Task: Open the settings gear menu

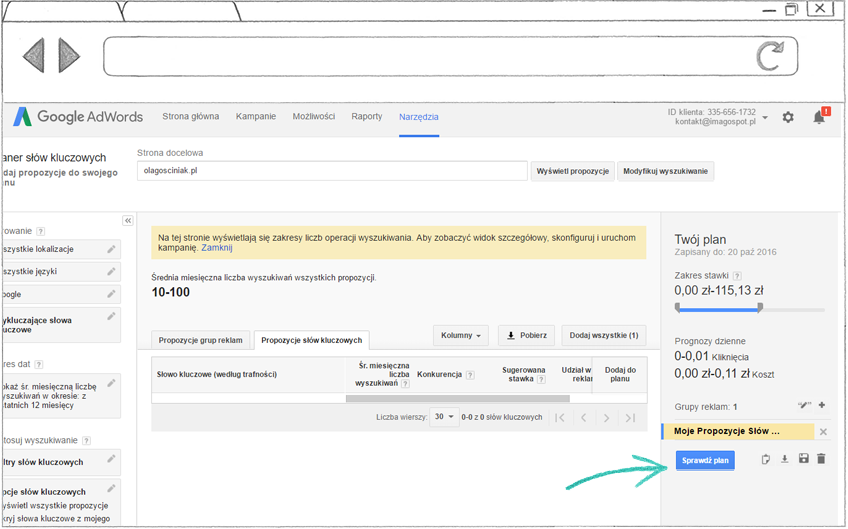Action: 788,117
